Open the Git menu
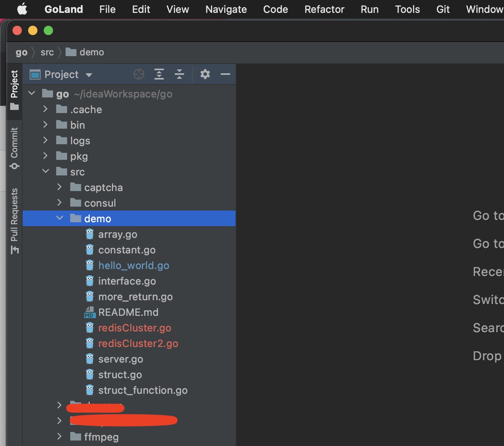 (443, 9)
